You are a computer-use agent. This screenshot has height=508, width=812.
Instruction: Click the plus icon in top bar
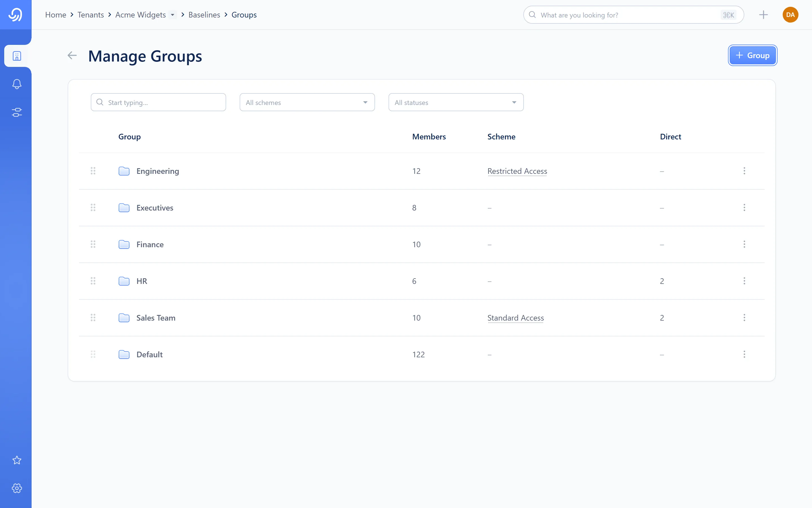click(763, 15)
